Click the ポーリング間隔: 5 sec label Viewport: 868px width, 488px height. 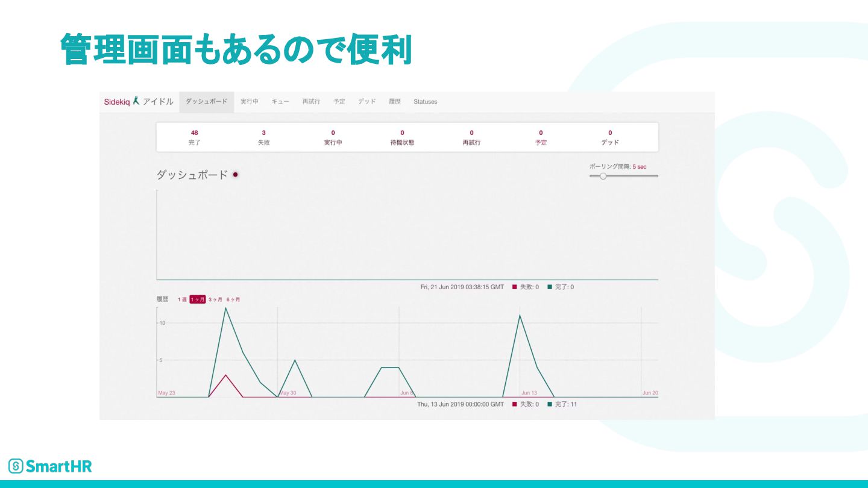pos(618,166)
